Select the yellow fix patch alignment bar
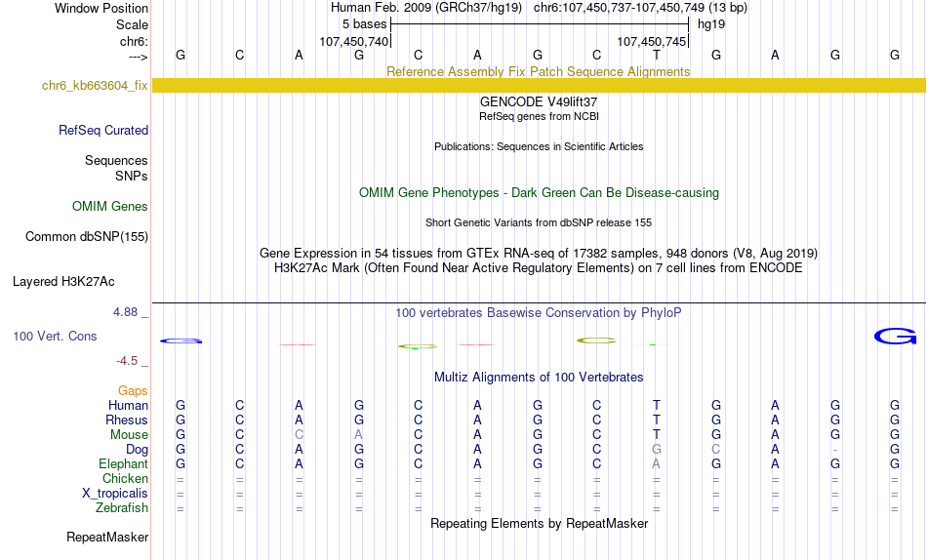The image size is (927, 560). [x=539, y=85]
